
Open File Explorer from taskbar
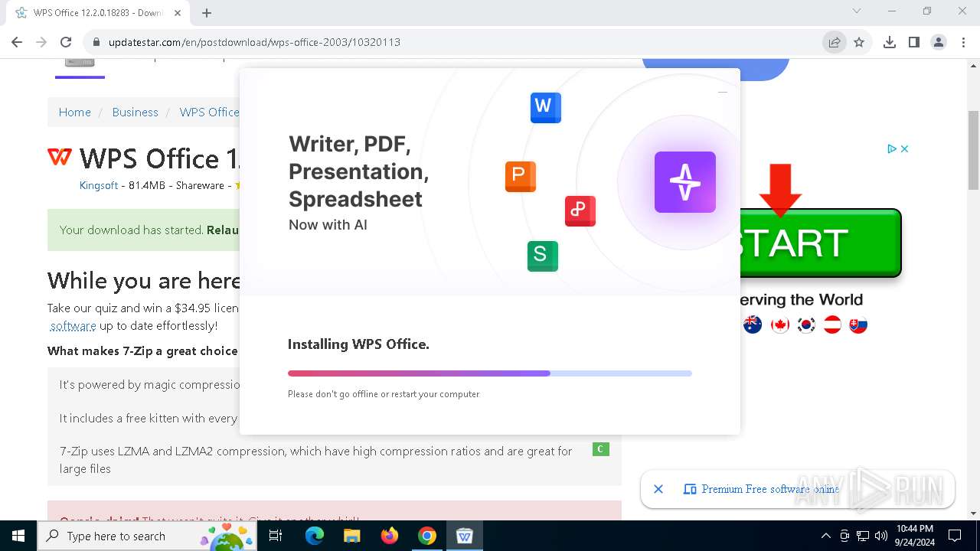(351, 536)
